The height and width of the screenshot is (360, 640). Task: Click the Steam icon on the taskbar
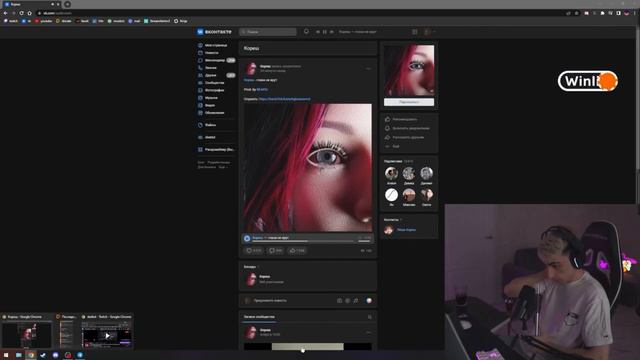(43, 355)
